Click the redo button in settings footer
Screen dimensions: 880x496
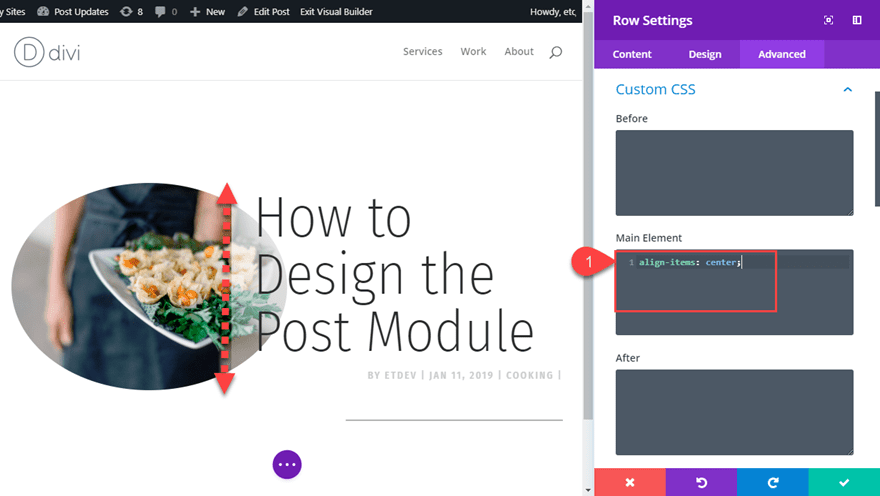pyautogui.click(x=773, y=482)
